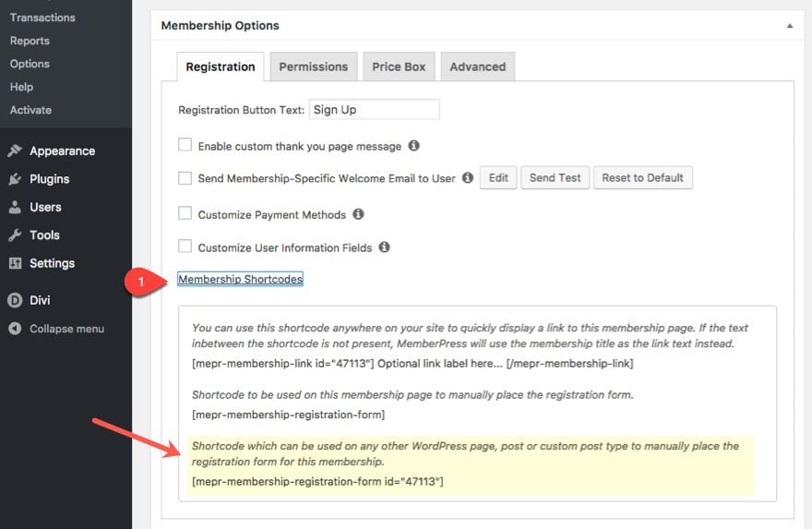This screenshot has width=812, height=529.
Task: Click the Appearance paintbrush icon
Action: coord(15,150)
